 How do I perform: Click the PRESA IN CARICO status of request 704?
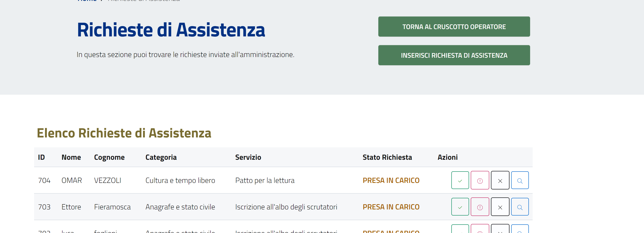tap(391, 180)
